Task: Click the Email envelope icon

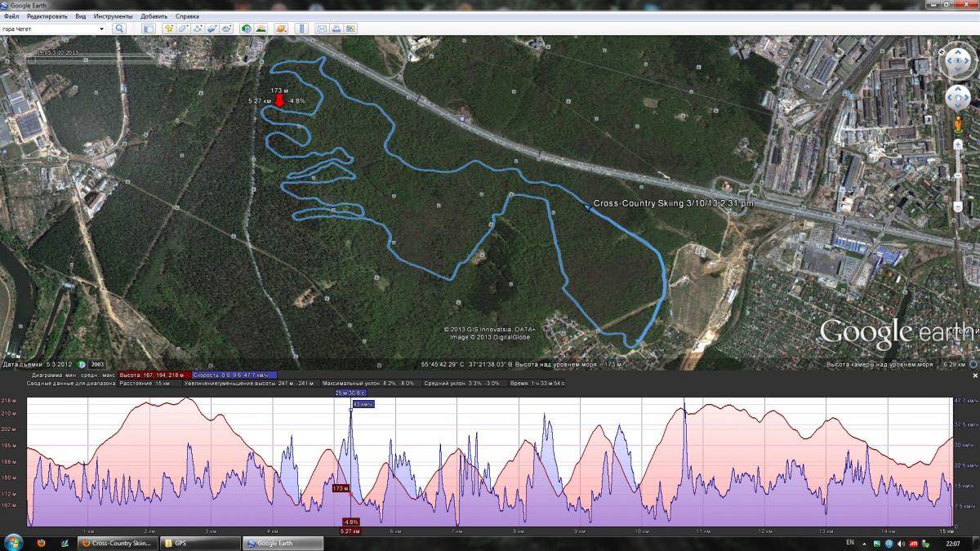Action: click(x=322, y=29)
